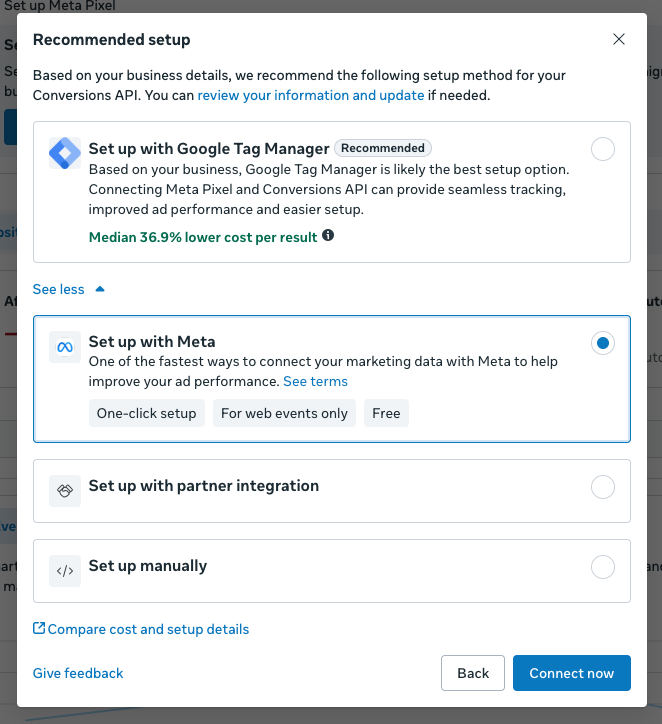The height and width of the screenshot is (724, 662).
Task: Click the One-click setup tag
Action: tap(146, 413)
